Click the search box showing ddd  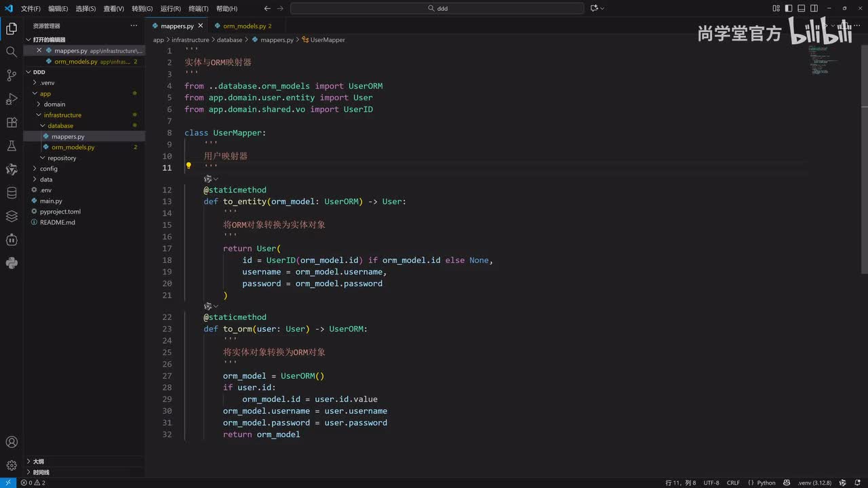click(x=437, y=9)
